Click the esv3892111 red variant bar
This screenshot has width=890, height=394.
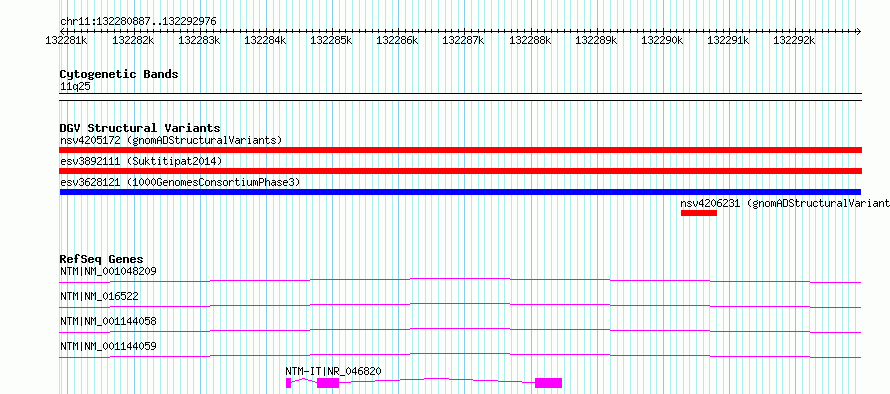pos(460,171)
